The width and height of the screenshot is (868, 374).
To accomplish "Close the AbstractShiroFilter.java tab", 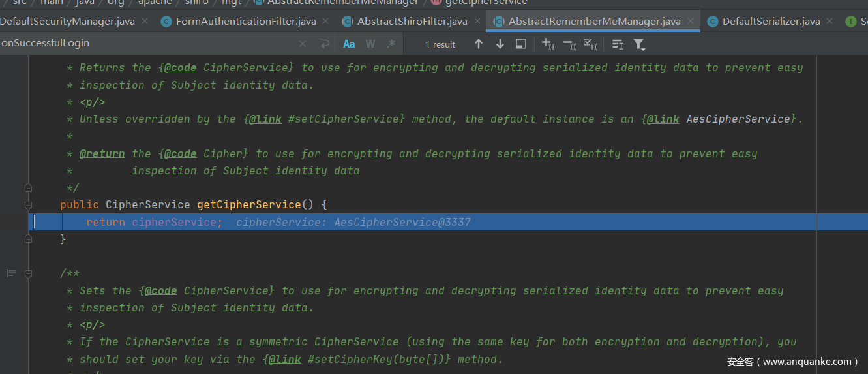I will pyautogui.click(x=478, y=22).
